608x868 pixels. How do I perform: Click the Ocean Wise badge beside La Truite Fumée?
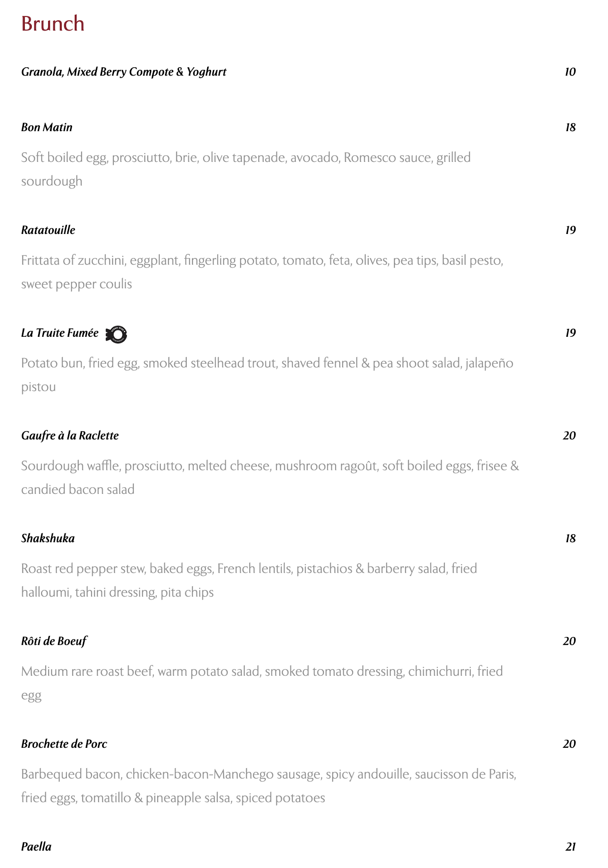pyautogui.click(x=116, y=334)
